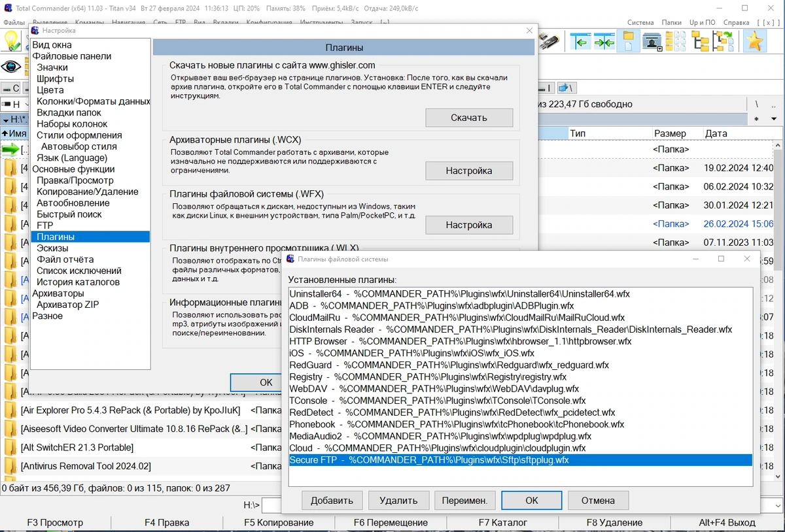This screenshot has height=532, width=785.
Task: Click folder icon of Air Explorer Pro row
Action: coord(10,410)
